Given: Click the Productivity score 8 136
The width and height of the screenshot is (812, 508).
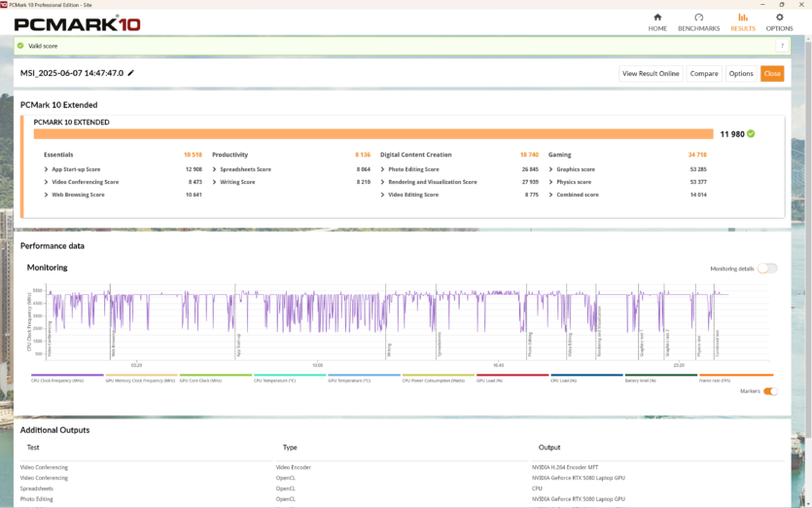Looking at the screenshot, I should pos(363,155).
